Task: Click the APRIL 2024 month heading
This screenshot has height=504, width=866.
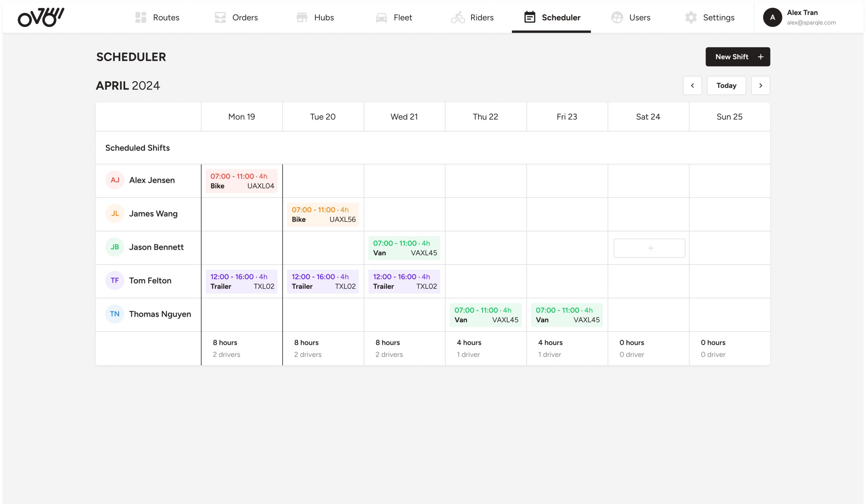Action: 128,85
